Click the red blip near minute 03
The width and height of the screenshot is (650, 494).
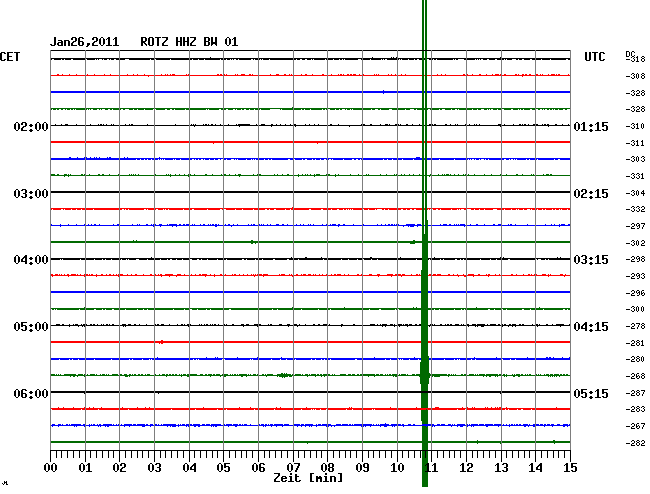coord(161,342)
